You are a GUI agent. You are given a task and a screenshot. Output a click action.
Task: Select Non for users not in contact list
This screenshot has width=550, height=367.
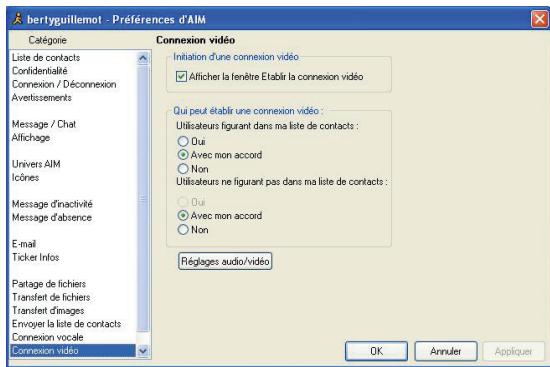point(183,230)
